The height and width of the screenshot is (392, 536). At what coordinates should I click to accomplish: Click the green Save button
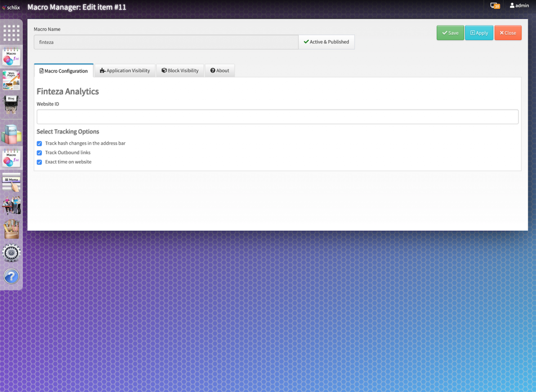(x=450, y=33)
